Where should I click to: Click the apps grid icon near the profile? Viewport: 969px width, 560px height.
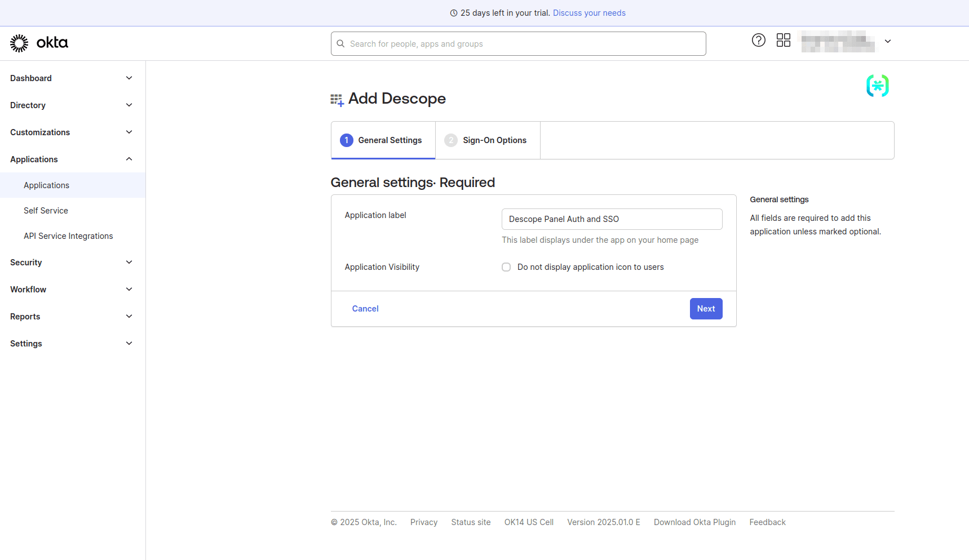click(x=783, y=40)
